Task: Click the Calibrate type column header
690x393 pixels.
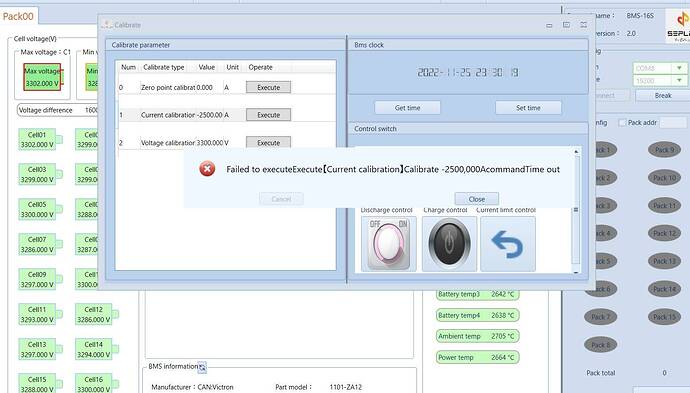Action: click(164, 67)
